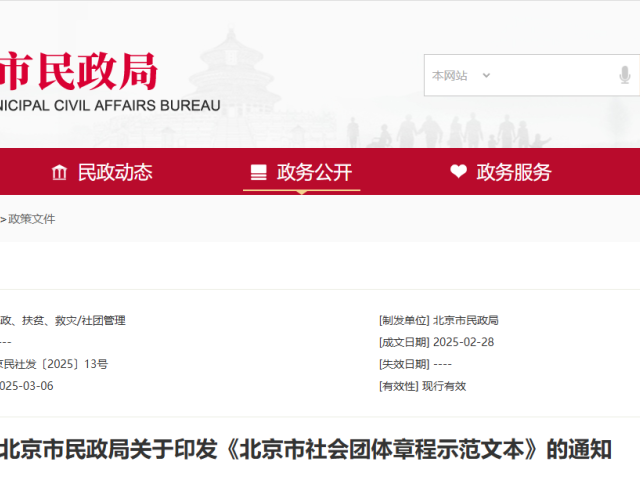Click the [有效性] field label
Image resolution: width=640 pixels, height=480 pixels.
point(399,386)
